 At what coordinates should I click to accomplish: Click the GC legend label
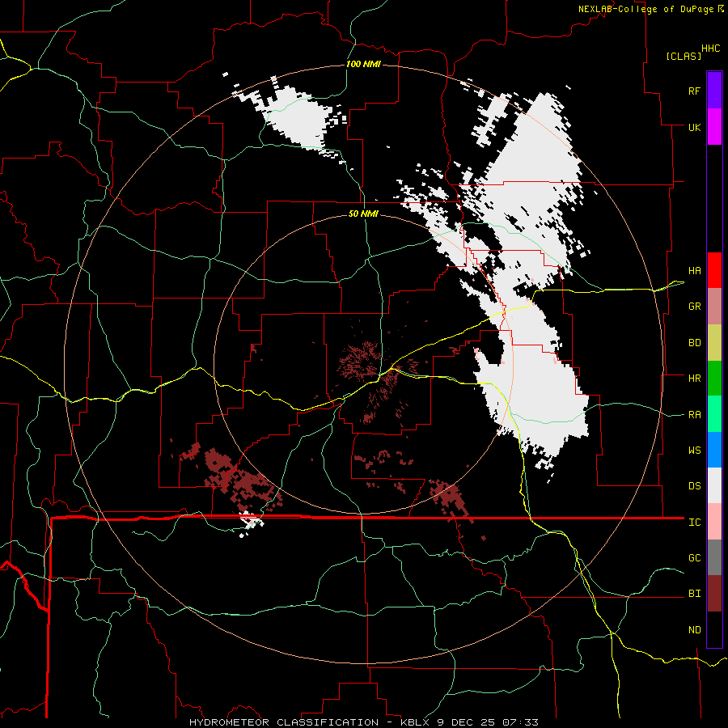694,558
